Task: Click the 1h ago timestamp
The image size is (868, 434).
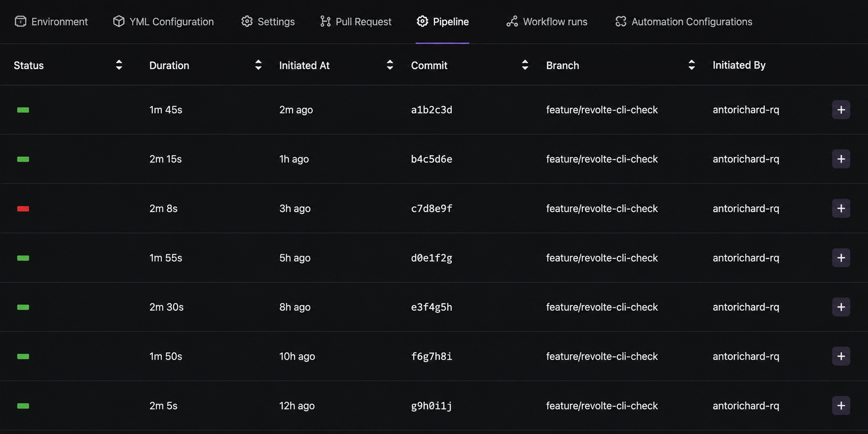Action: click(294, 159)
